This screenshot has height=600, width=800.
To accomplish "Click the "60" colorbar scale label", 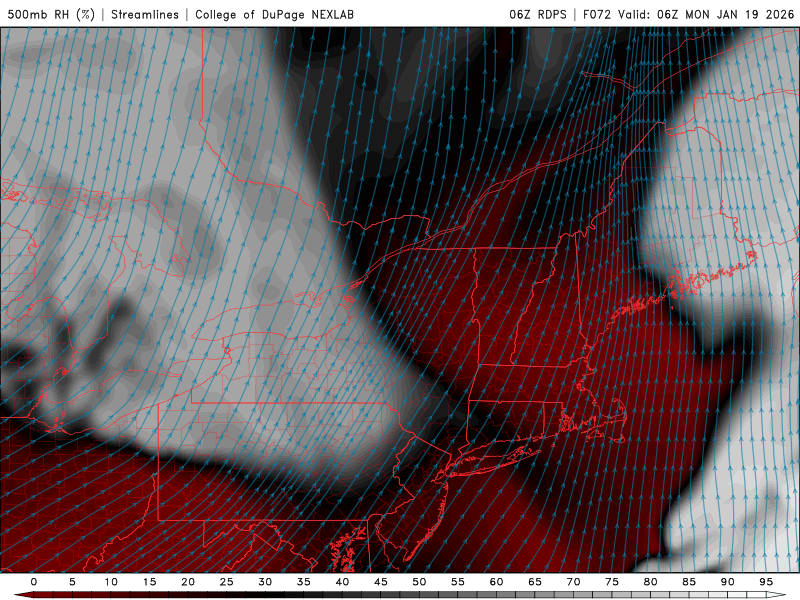I will 496,582.
